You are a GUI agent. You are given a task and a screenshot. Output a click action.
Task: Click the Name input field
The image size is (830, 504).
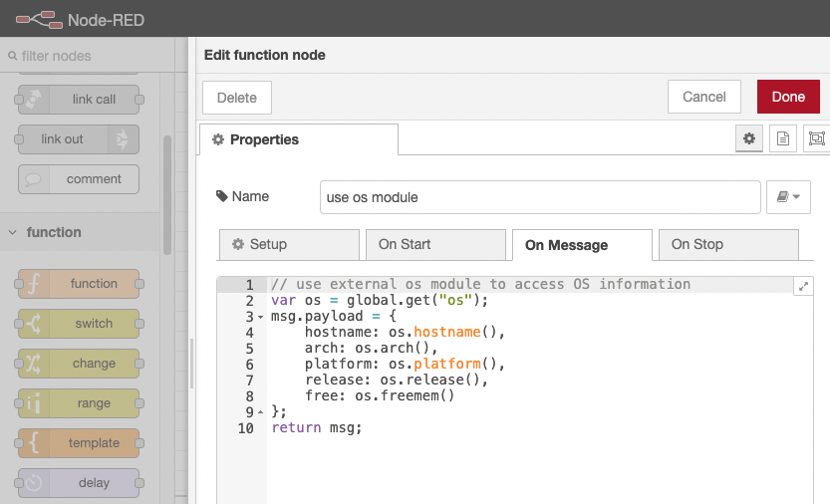540,197
